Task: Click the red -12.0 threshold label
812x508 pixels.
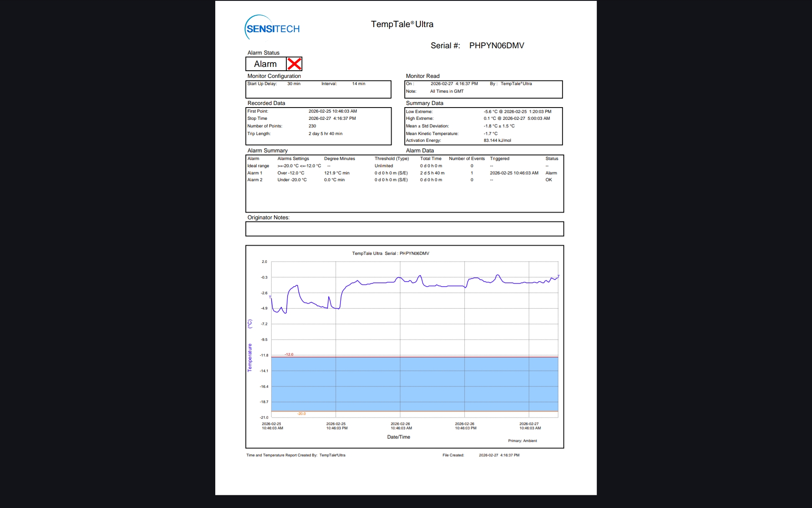Action: pos(289,354)
